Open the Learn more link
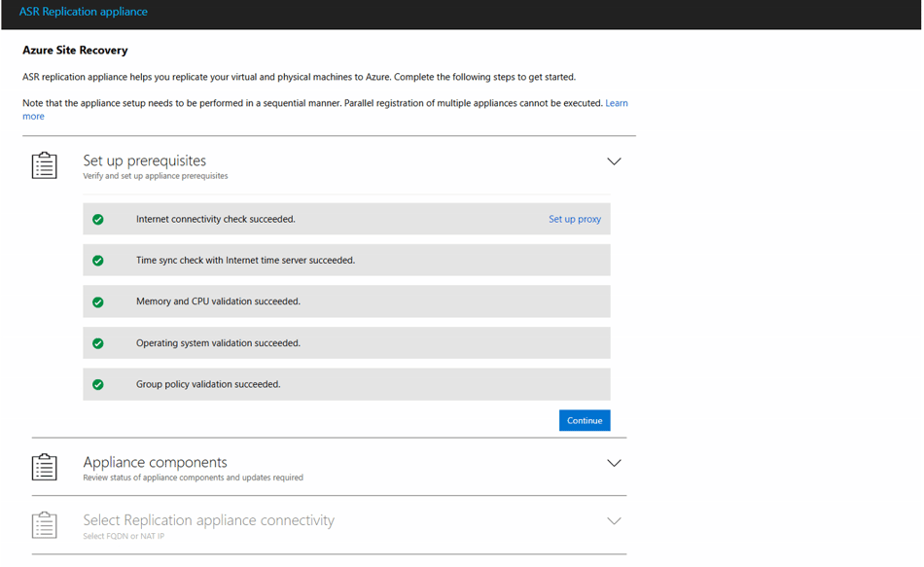The width and height of the screenshot is (924, 567). coord(617,103)
